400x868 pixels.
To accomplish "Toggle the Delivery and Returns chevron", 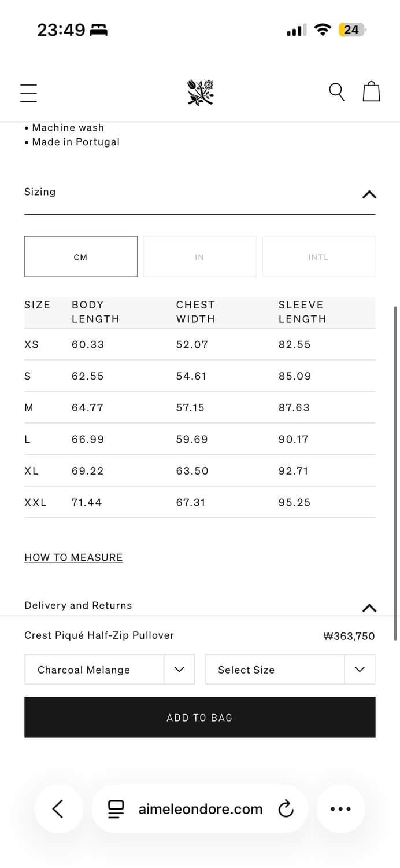I will [369, 608].
